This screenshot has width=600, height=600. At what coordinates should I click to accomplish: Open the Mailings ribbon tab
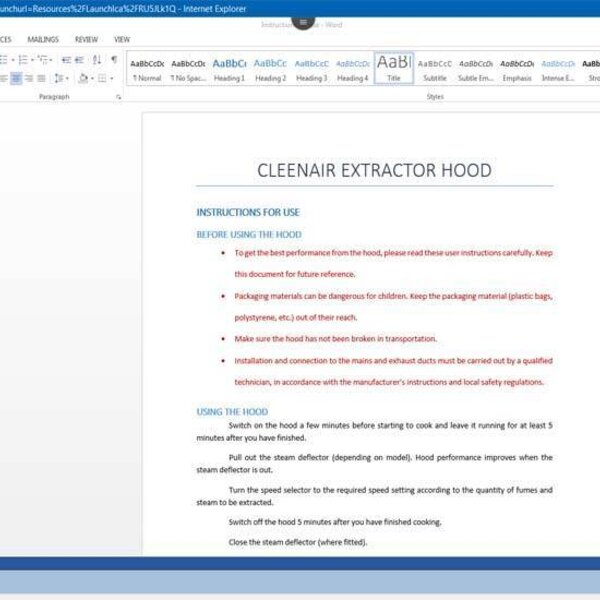point(43,39)
